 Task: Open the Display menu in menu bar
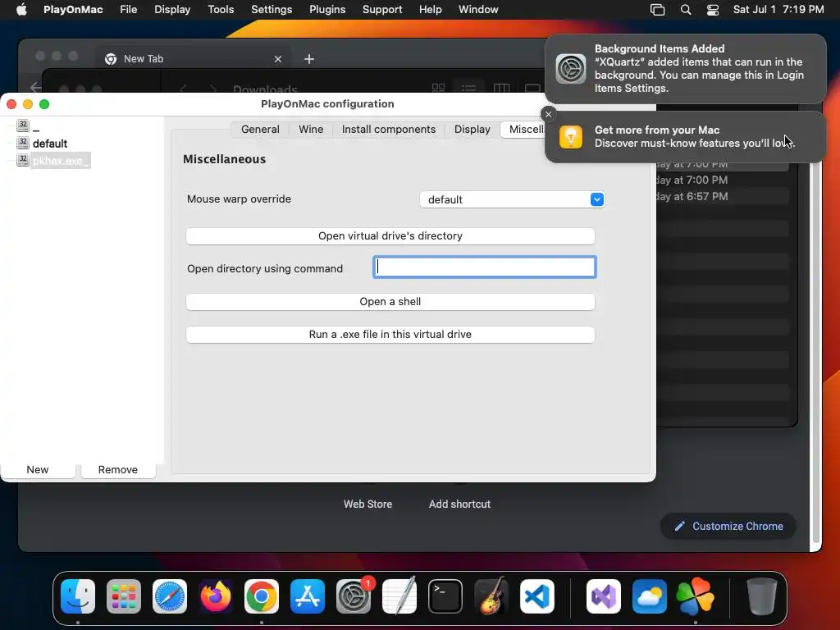click(172, 10)
